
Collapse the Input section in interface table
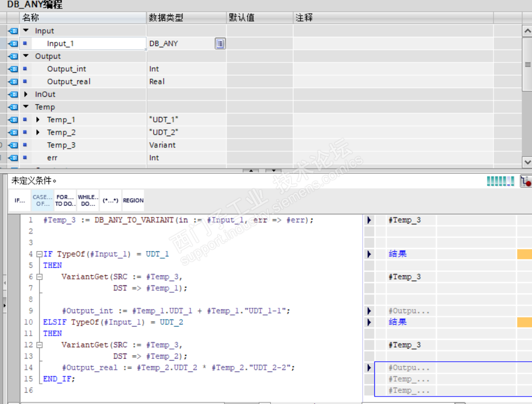click(x=26, y=30)
